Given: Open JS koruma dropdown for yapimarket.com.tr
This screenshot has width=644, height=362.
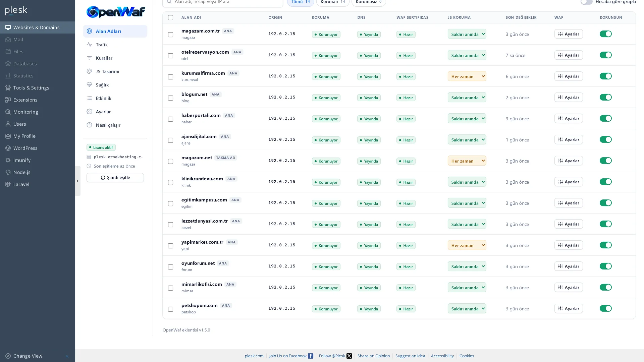Looking at the screenshot, I should tap(467, 245).
